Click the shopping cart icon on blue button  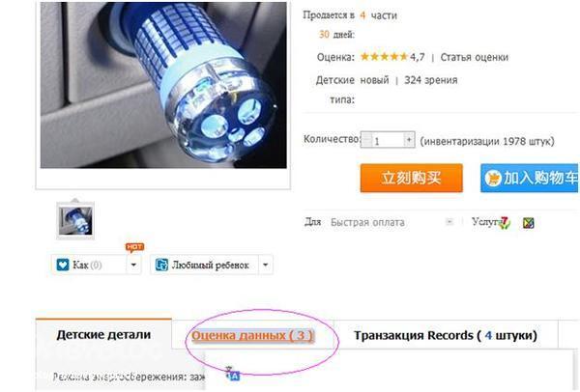coord(493,179)
